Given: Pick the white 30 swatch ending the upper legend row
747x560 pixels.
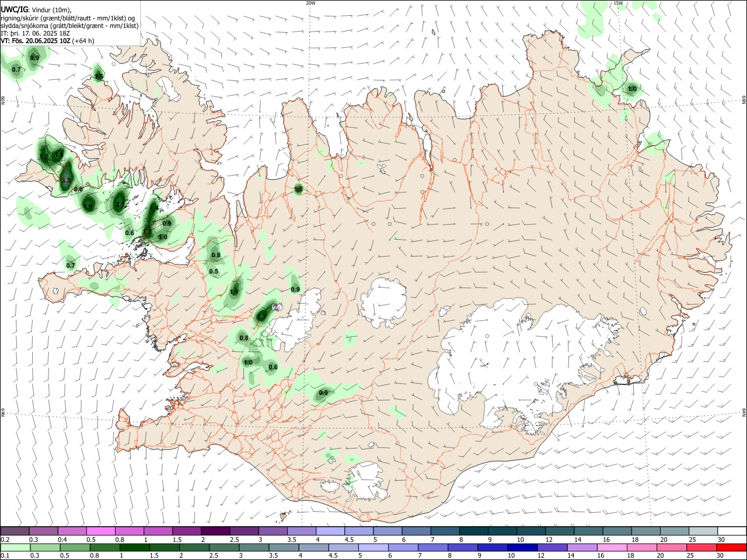Looking at the screenshot, I should [732, 531].
